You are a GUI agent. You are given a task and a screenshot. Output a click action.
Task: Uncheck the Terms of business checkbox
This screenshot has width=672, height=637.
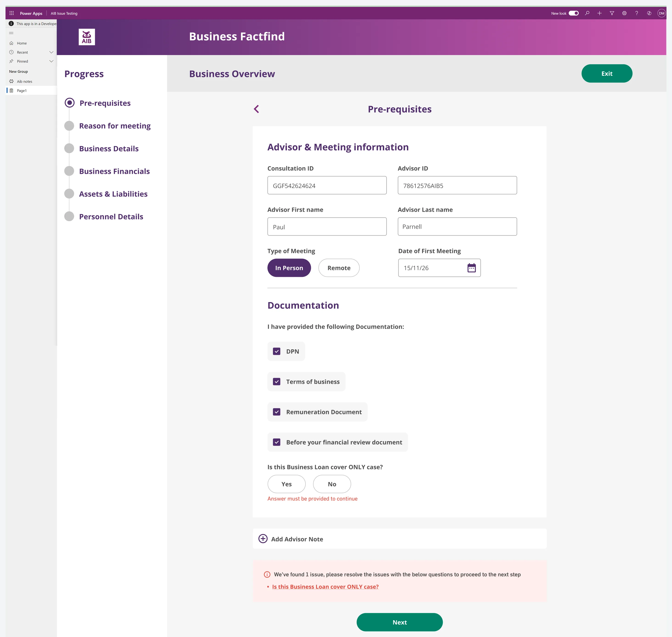click(x=277, y=382)
